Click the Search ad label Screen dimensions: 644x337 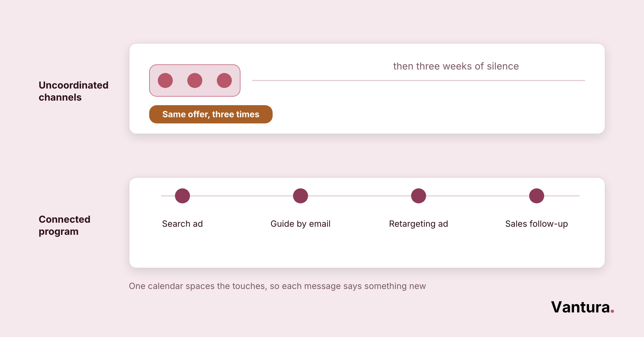(x=182, y=224)
